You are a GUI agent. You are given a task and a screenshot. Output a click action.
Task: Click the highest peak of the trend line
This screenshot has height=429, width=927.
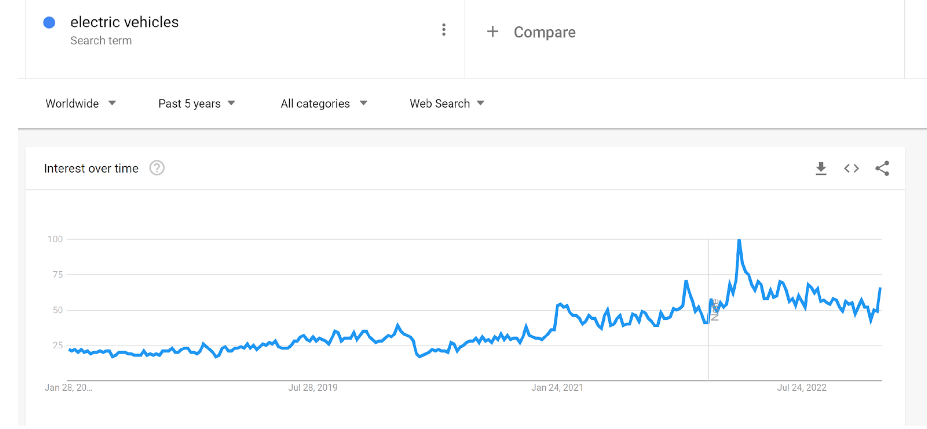739,240
